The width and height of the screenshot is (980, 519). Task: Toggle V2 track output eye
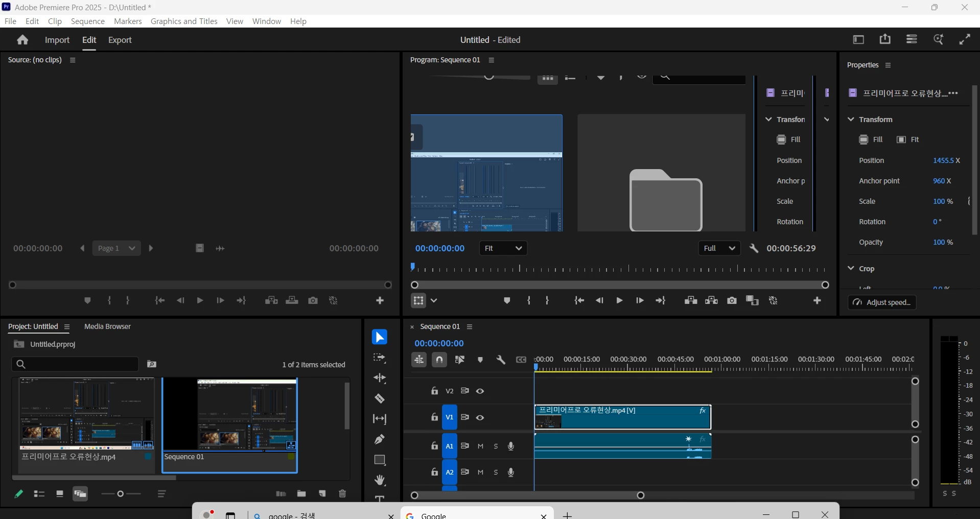click(x=480, y=391)
